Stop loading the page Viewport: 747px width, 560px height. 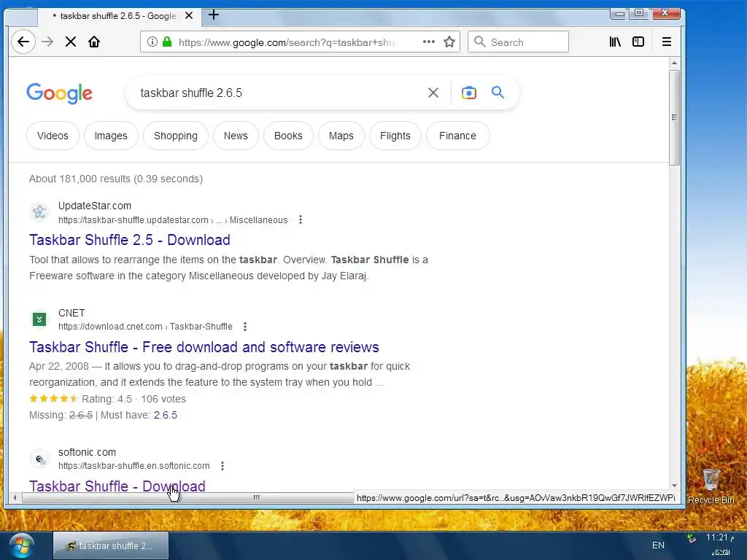(71, 42)
